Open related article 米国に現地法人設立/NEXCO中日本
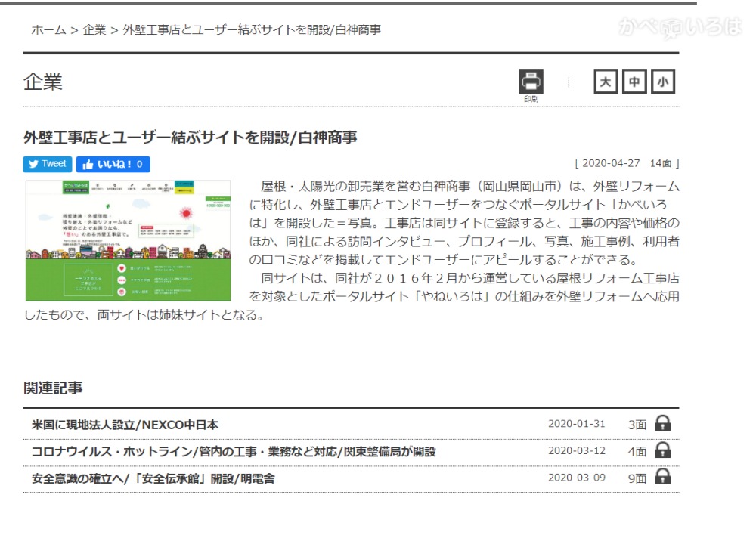This screenshot has height=538, width=756. point(125,425)
